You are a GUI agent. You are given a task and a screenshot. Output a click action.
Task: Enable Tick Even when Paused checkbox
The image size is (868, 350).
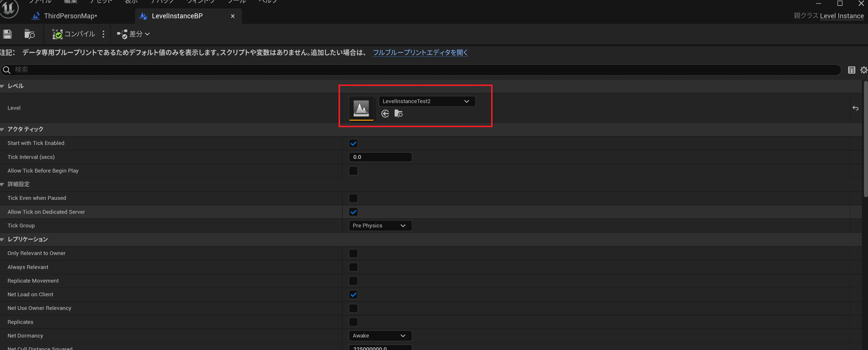353,198
